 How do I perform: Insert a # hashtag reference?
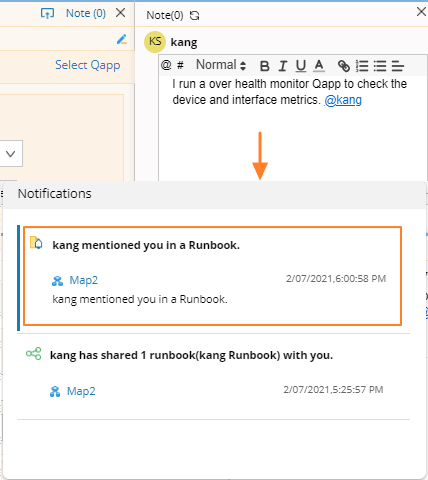pyautogui.click(x=180, y=65)
